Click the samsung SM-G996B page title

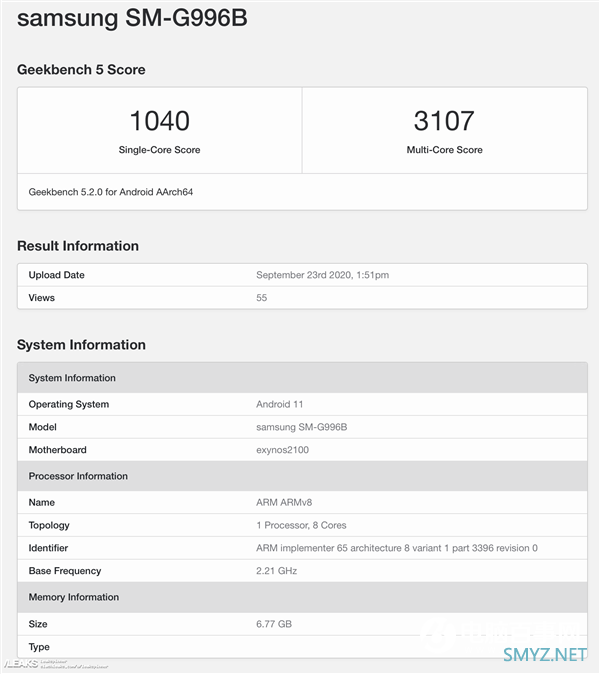coord(132,18)
